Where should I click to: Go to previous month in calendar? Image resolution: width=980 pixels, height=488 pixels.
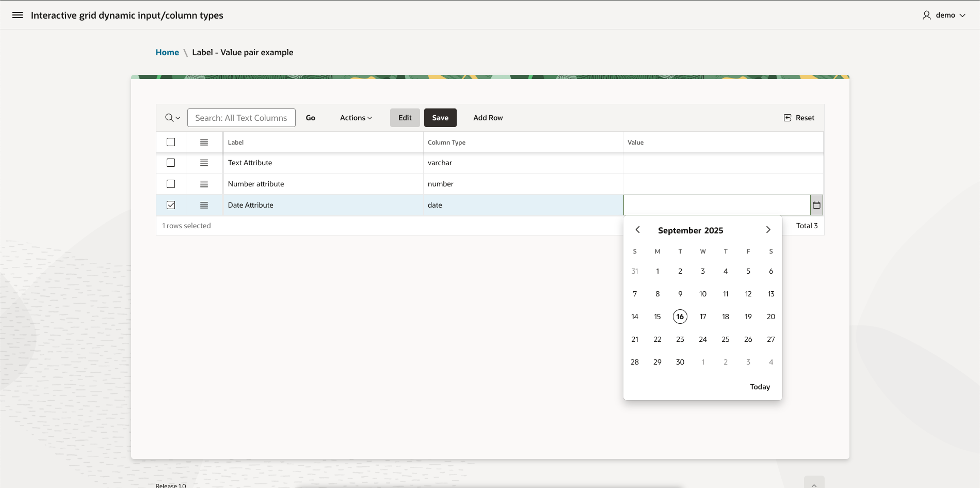pos(638,230)
